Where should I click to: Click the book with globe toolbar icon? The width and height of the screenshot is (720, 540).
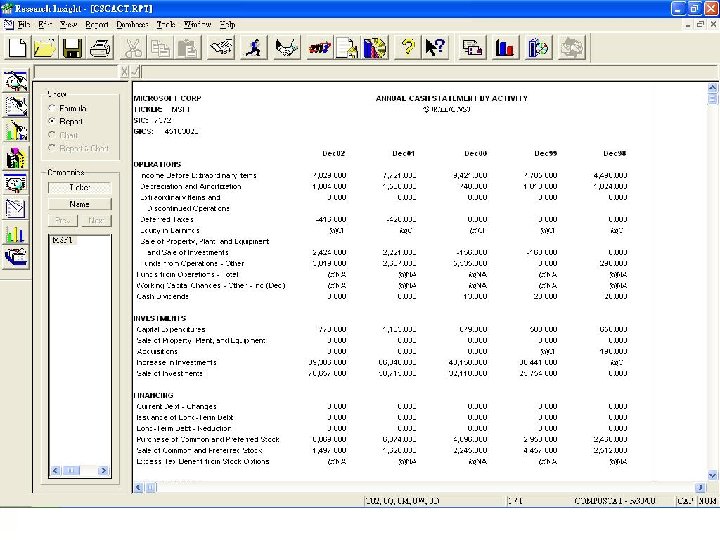[x=538, y=48]
